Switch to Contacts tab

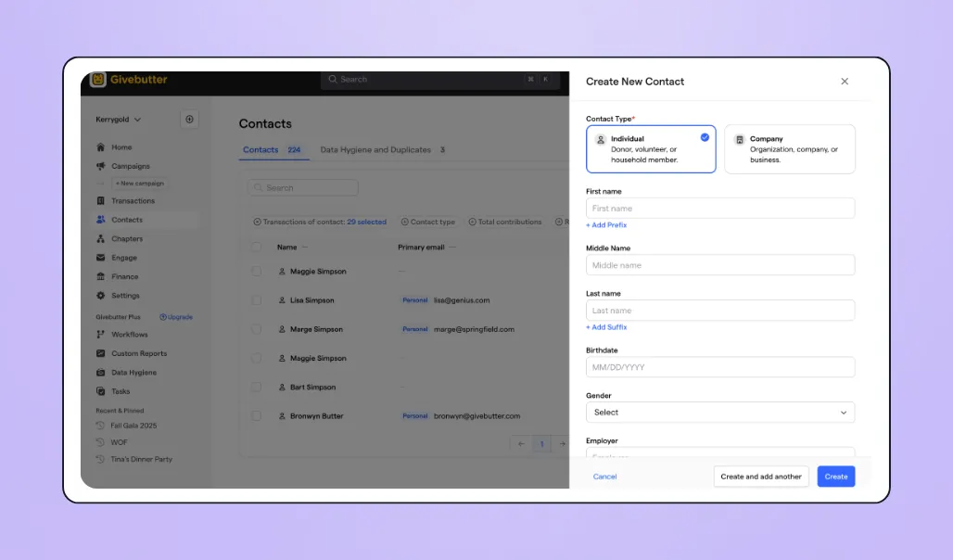pos(272,149)
